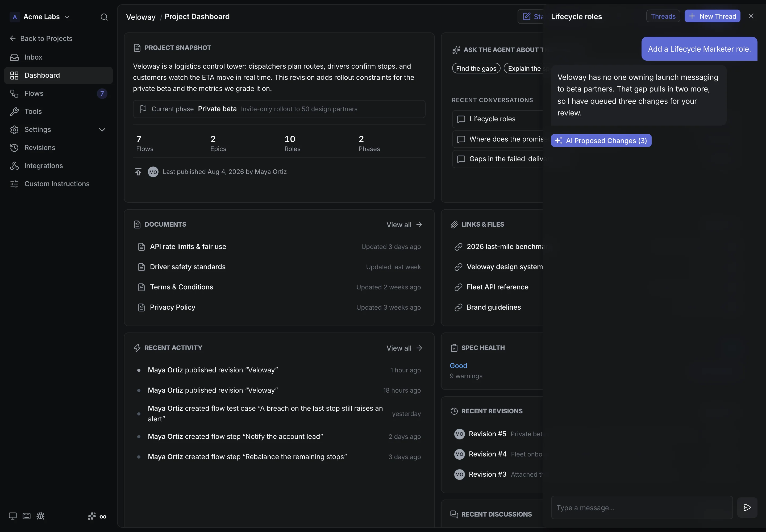The image size is (766, 532).
Task: Click activity entry 'Rebalance the remaining stops'
Action: point(279,457)
